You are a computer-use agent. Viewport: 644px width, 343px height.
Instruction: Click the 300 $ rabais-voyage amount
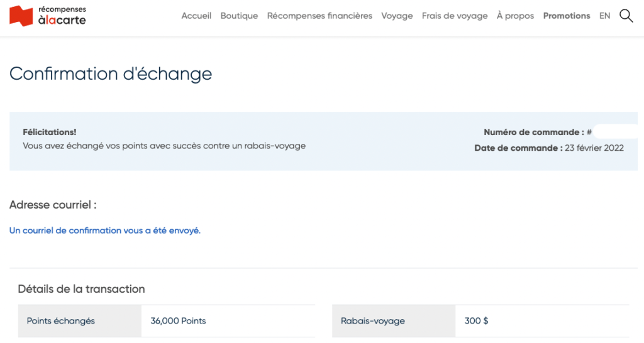point(476,321)
